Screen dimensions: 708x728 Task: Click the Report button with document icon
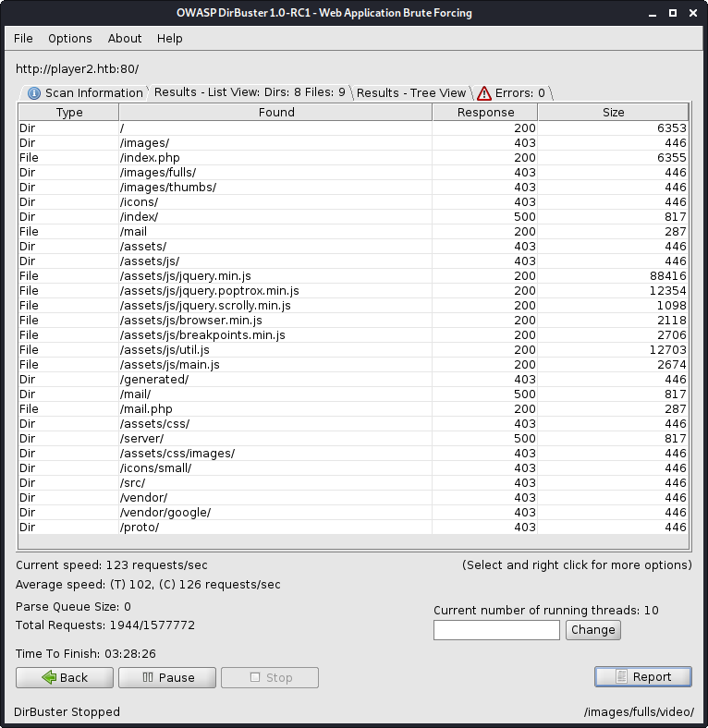coord(642,676)
